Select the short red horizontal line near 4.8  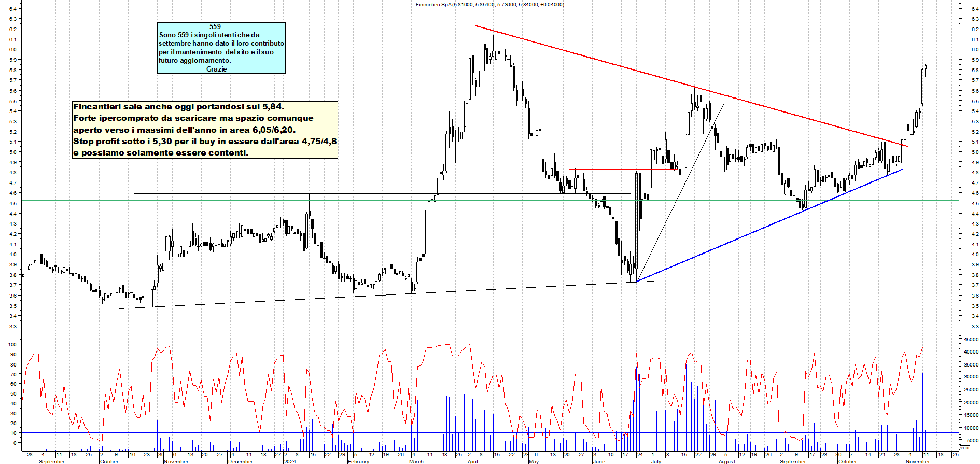[x=623, y=170]
